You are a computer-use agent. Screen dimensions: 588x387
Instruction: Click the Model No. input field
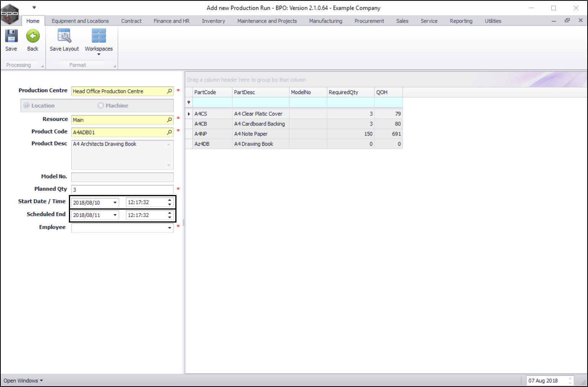(x=122, y=177)
